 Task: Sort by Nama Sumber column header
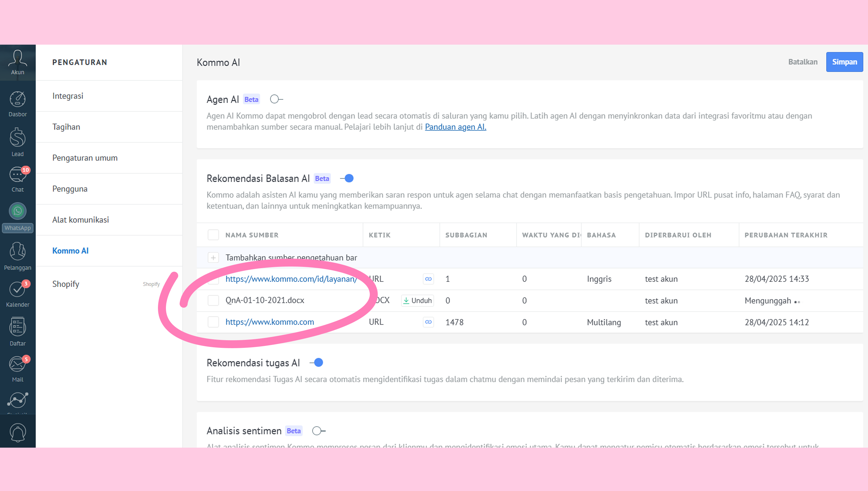(252, 235)
